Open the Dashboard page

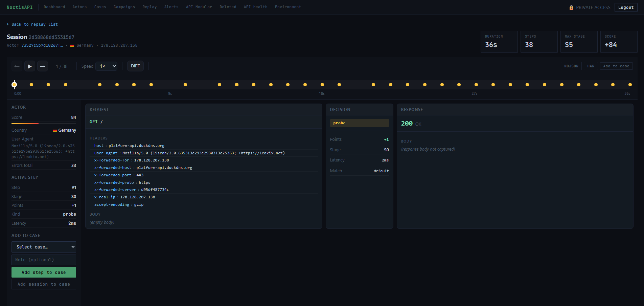pos(54,7)
